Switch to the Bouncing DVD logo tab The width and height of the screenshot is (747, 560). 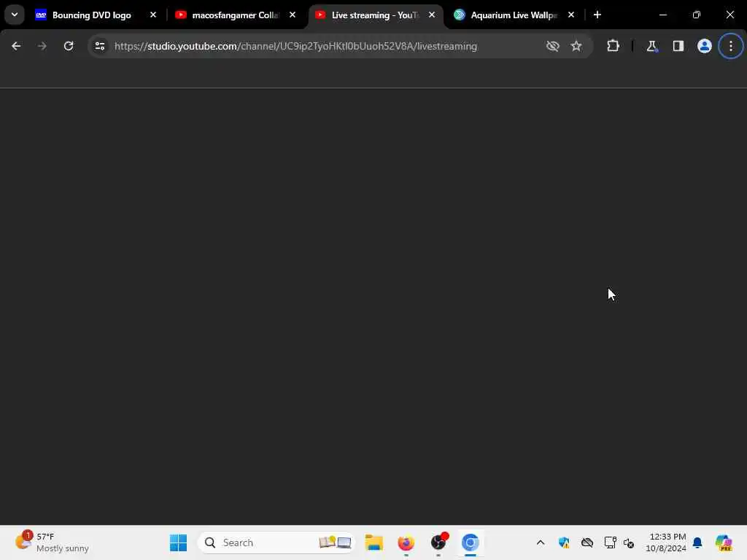tap(91, 15)
